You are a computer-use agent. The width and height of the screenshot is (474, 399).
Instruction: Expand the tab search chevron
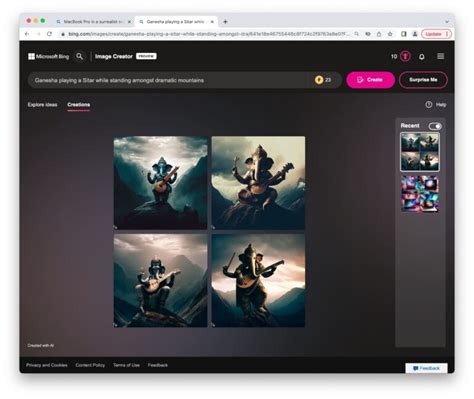coord(447,22)
